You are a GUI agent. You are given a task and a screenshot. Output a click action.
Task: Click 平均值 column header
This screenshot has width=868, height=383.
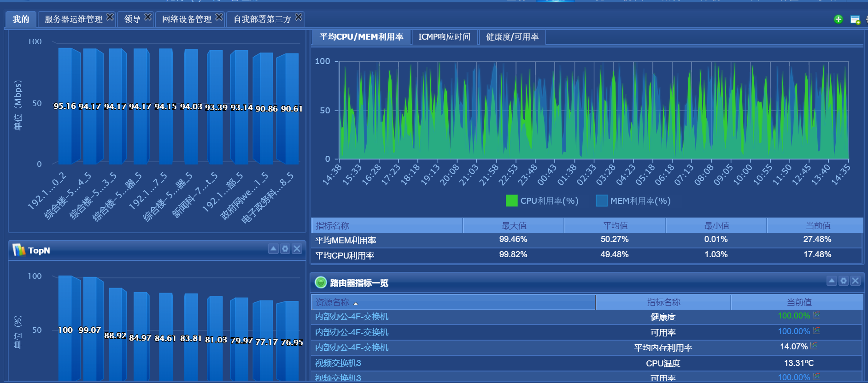615,226
